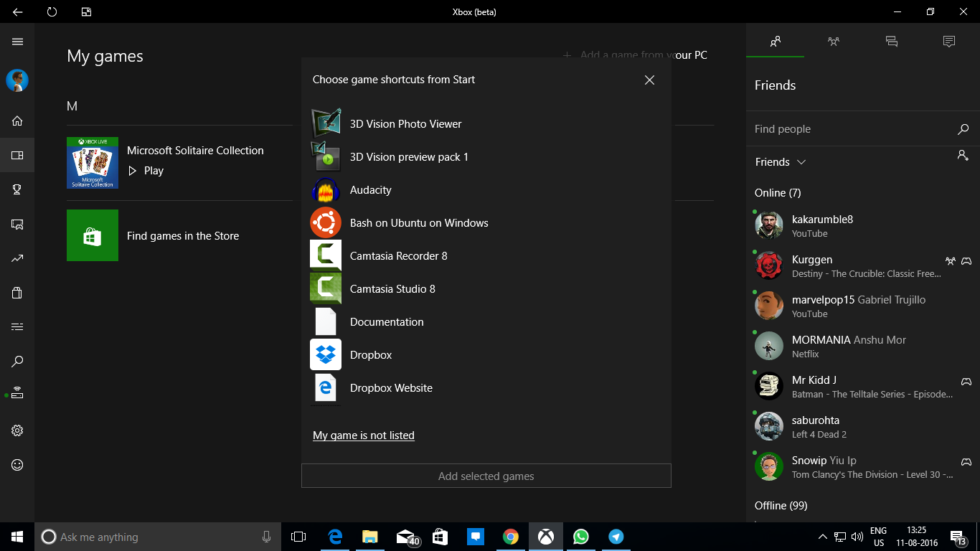Open WhatsApp from the taskbar
The width and height of the screenshot is (980, 551).
pyautogui.click(x=581, y=537)
